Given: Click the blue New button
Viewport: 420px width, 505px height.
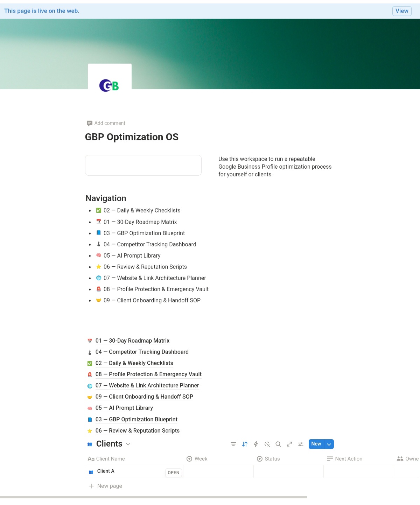Looking at the screenshot, I should 316,444.
